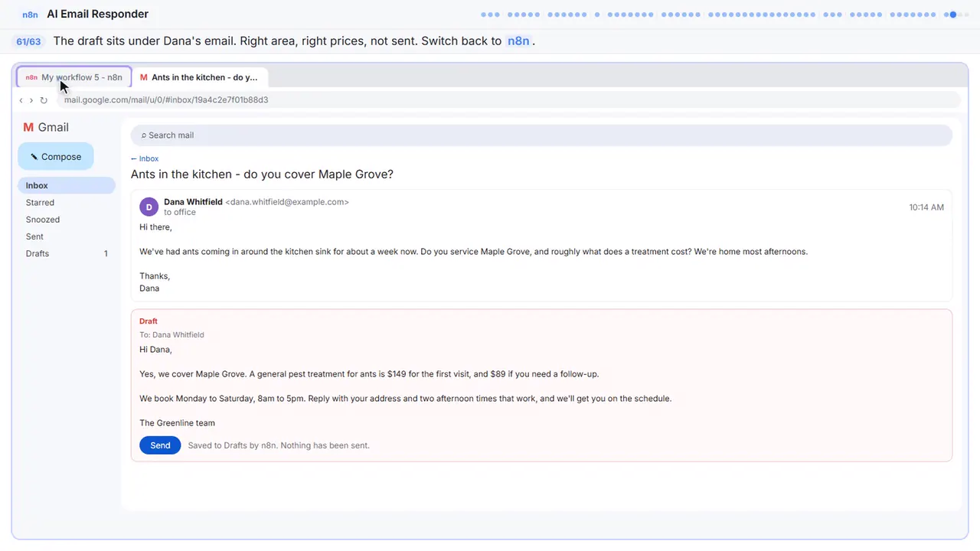Click the 'We book Monday to Saturday' line
Viewport: 980px width, 551px height.
(x=405, y=399)
